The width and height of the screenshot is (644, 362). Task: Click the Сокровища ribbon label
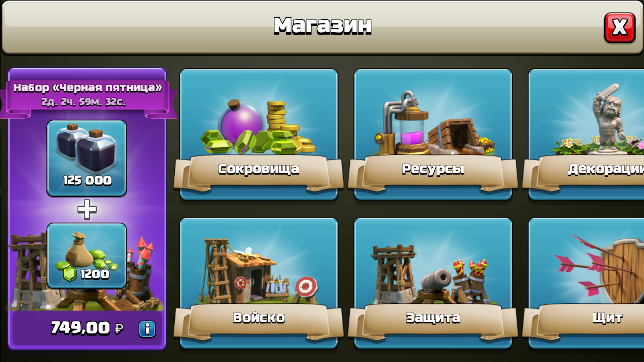pos(259,170)
